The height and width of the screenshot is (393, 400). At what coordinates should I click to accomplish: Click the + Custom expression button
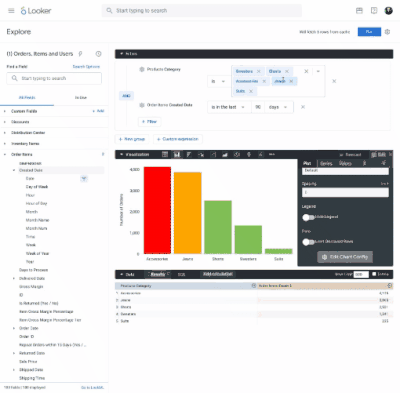[x=178, y=139]
